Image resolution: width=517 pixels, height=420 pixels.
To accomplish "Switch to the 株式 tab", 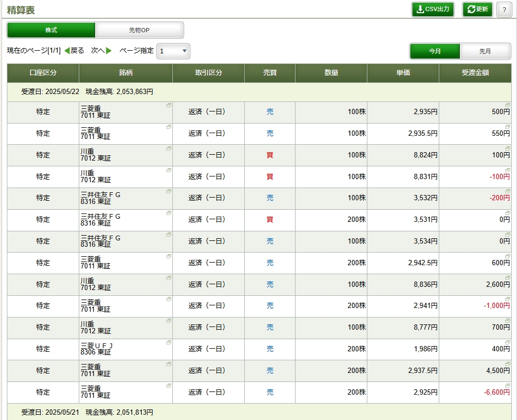I will point(51,30).
